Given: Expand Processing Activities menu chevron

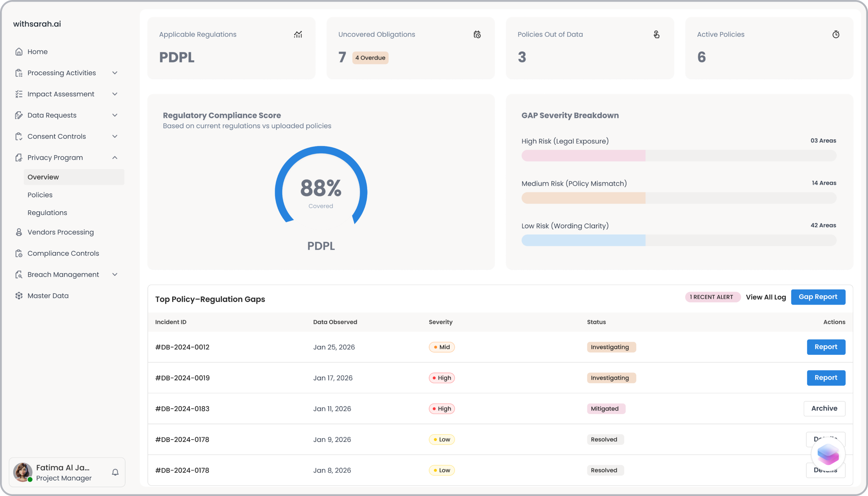Looking at the screenshot, I should 115,73.
